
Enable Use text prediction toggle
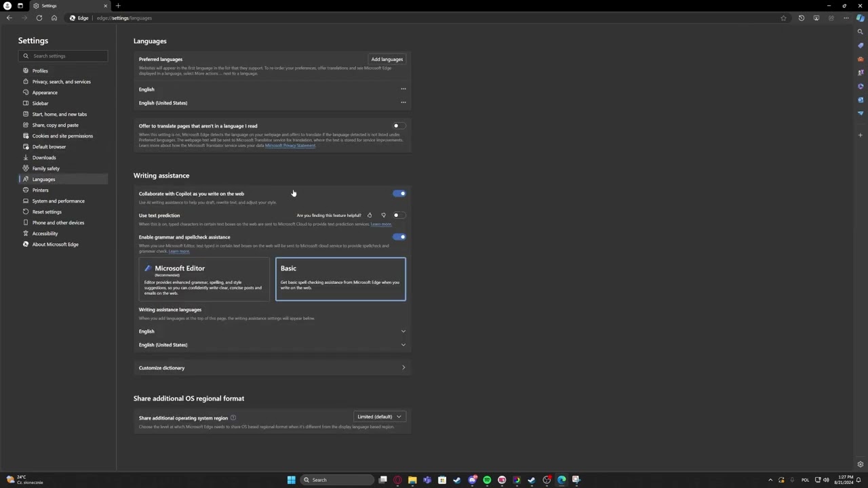click(399, 216)
